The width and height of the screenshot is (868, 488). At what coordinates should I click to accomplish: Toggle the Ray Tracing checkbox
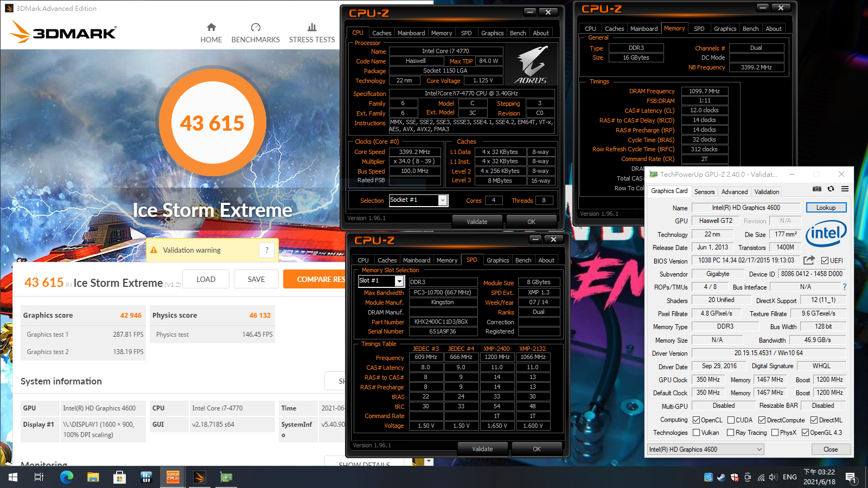(731, 433)
